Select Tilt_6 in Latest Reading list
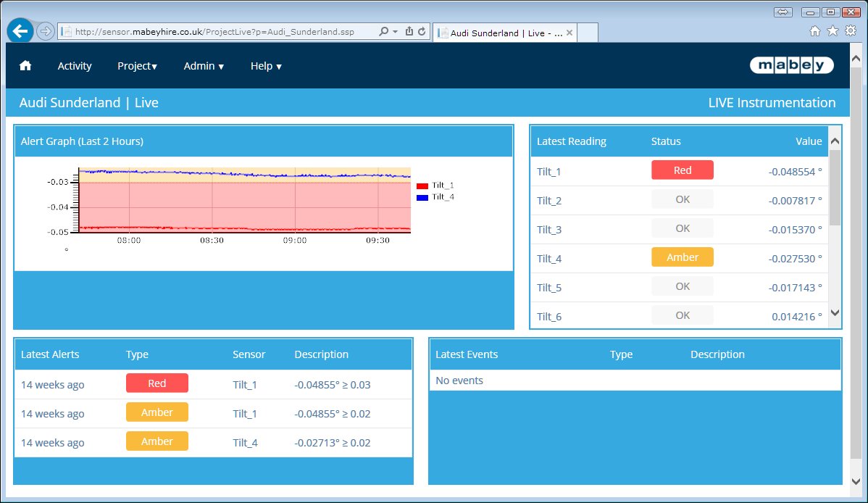This screenshot has width=868, height=503. 549,316
